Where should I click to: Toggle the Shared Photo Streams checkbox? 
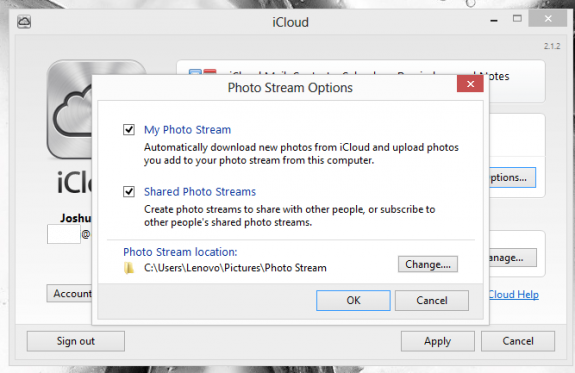coord(129,191)
